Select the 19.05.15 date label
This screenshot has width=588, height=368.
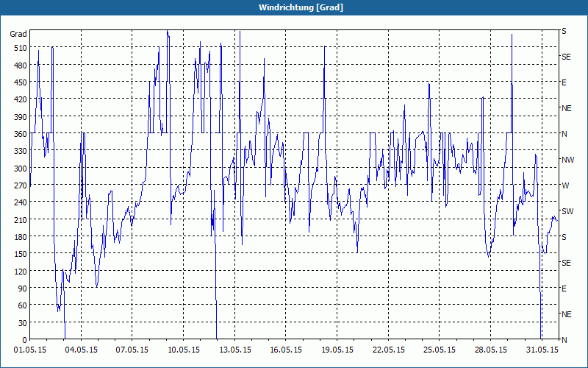click(337, 350)
